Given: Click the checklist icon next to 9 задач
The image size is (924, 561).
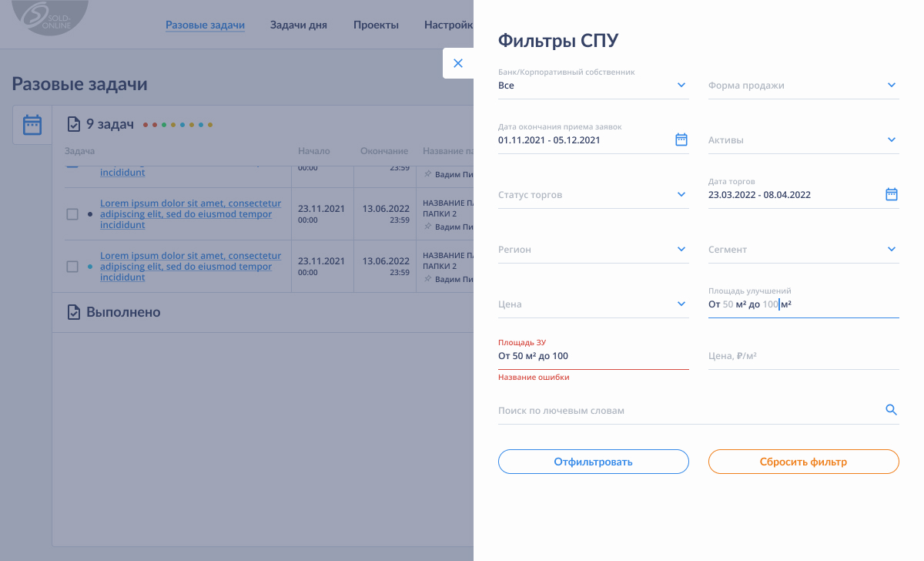Looking at the screenshot, I should pos(73,124).
